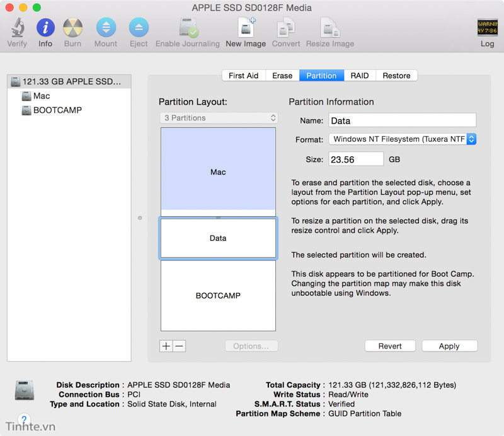
Task: Click the Resize Image toolbar icon
Action: (329, 28)
